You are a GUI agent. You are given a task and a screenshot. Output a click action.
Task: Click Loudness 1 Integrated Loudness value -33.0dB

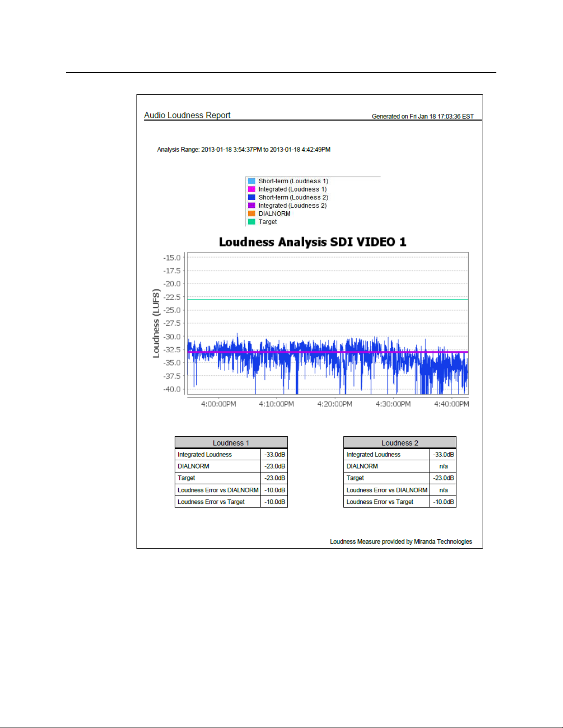click(x=274, y=455)
